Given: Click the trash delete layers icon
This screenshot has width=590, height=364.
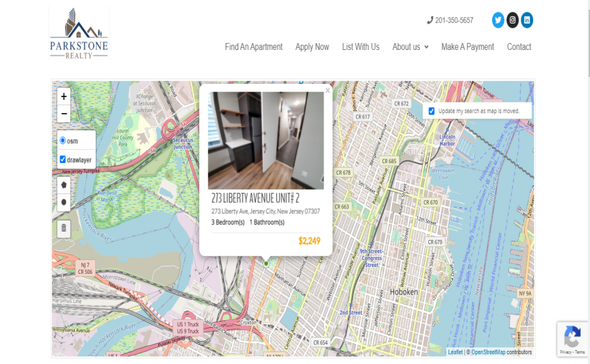Looking at the screenshot, I should point(64,228).
